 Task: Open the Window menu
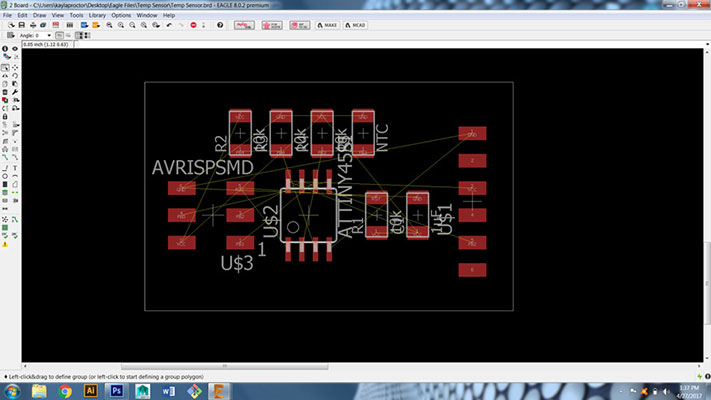147,15
